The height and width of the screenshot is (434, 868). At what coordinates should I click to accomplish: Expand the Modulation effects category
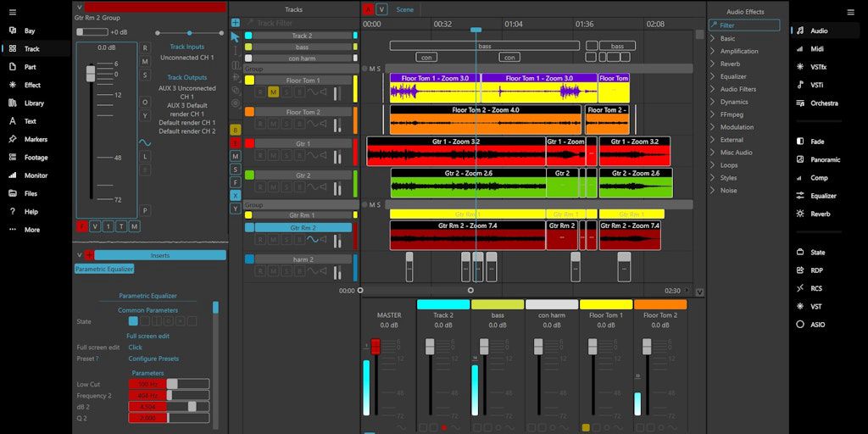coord(736,127)
